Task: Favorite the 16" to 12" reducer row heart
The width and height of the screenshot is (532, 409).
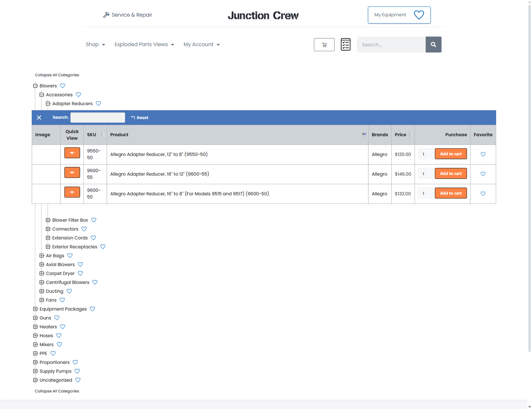Action: click(x=483, y=174)
